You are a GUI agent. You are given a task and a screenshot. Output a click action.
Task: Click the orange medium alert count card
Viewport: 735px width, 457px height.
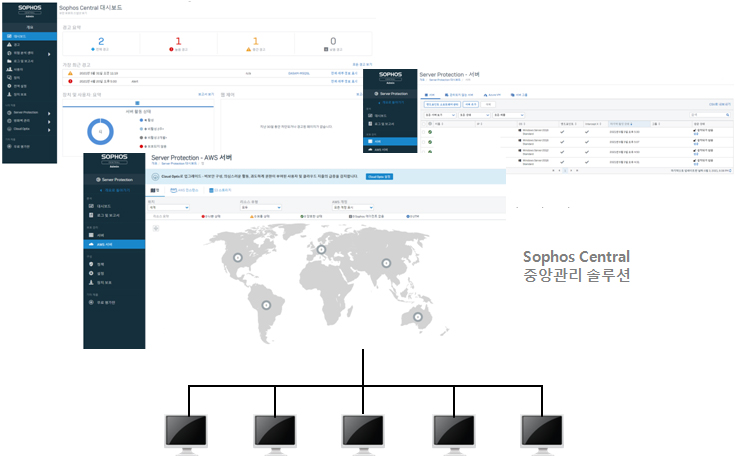pos(255,43)
